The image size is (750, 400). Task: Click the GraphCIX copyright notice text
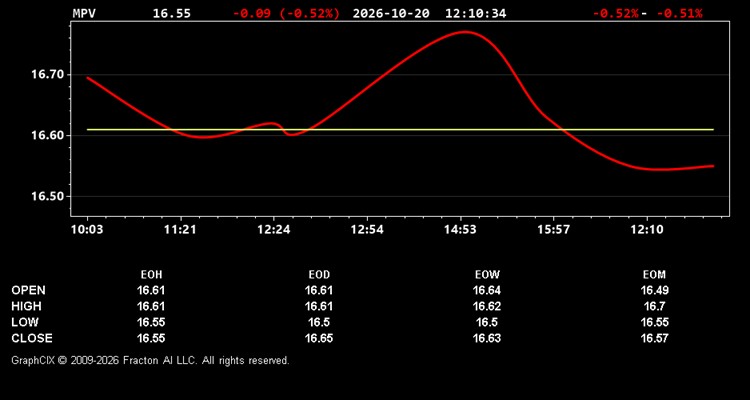[x=150, y=360]
